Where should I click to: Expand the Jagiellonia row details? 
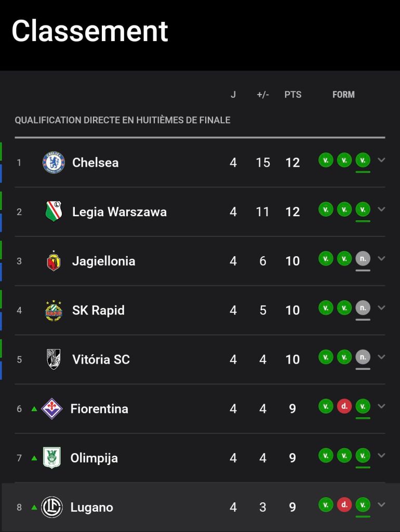point(381,258)
